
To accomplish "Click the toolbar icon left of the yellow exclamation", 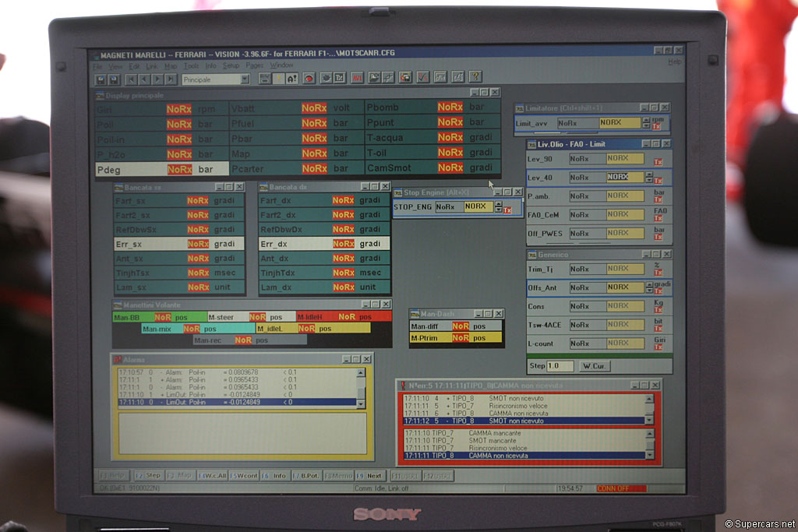I will [265, 79].
